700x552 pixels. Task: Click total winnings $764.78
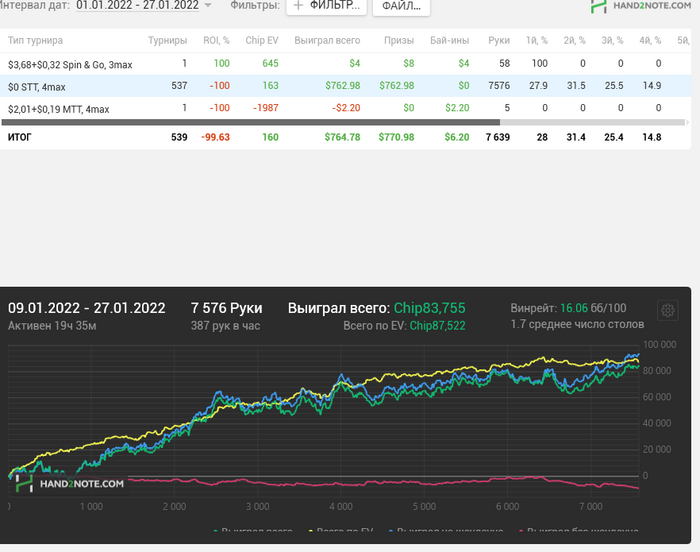[x=342, y=137]
